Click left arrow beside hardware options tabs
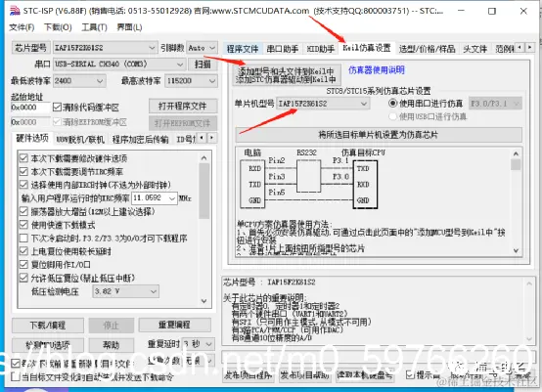The width and height of the screenshot is (542, 392). pyautogui.click(x=202, y=138)
